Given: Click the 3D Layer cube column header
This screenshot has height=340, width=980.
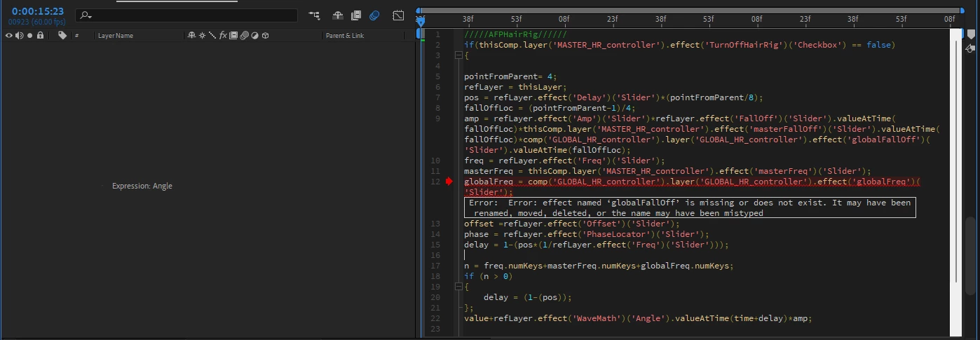Looking at the screenshot, I should click(x=265, y=35).
